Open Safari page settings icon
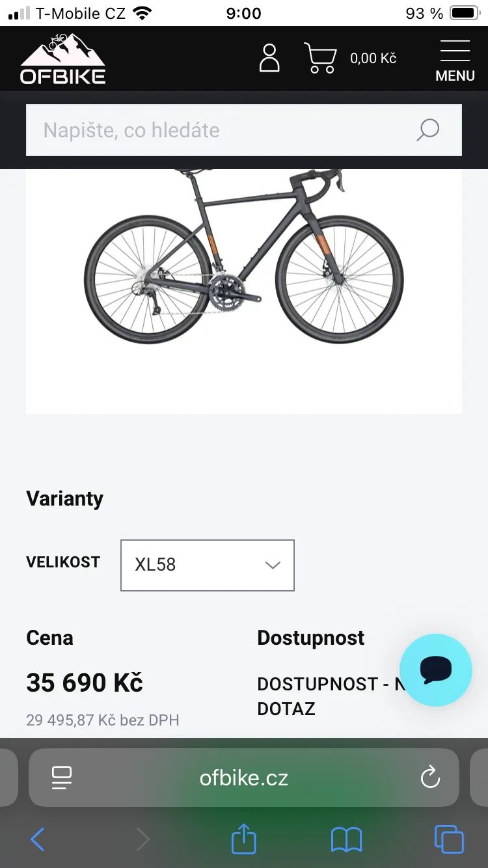The width and height of the screenshot is (488, 868). (62, 778)
